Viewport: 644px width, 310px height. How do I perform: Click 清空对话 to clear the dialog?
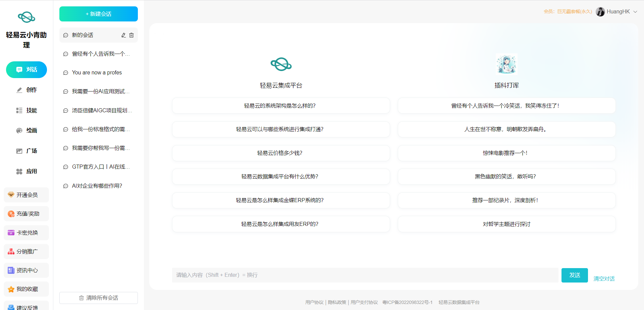pyautogui.click(x=604, y=279)
